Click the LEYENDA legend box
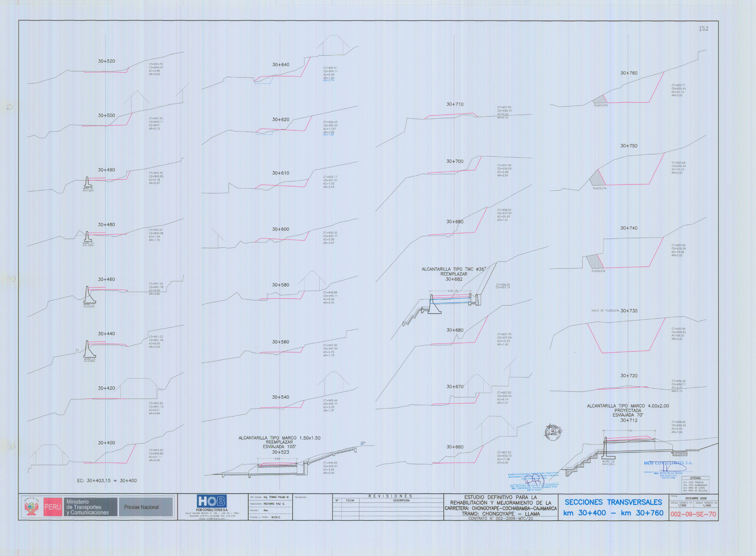This screenshot has height=556, width=756. click(695, 485)
